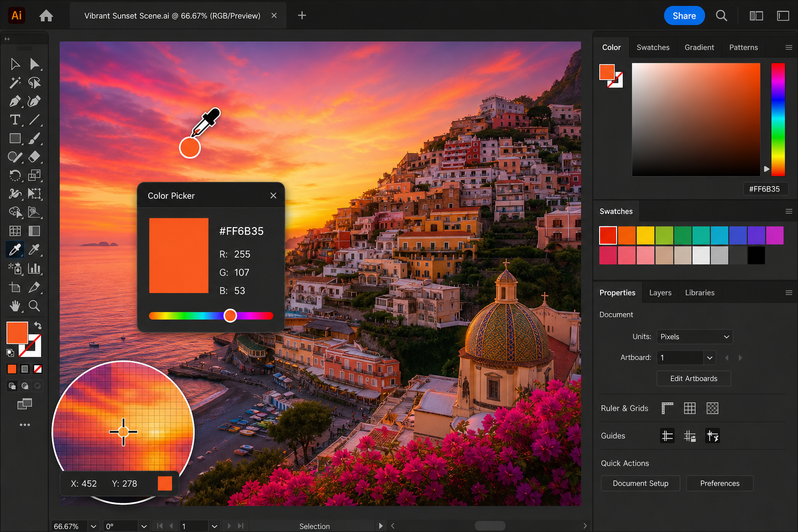Open search with magnifier in top bar

(722, 16)
